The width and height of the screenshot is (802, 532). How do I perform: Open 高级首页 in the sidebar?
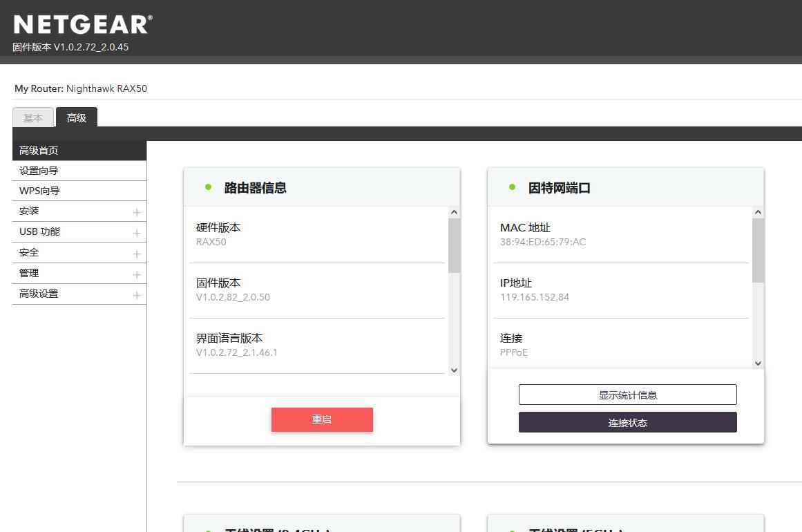click(39, 151)
